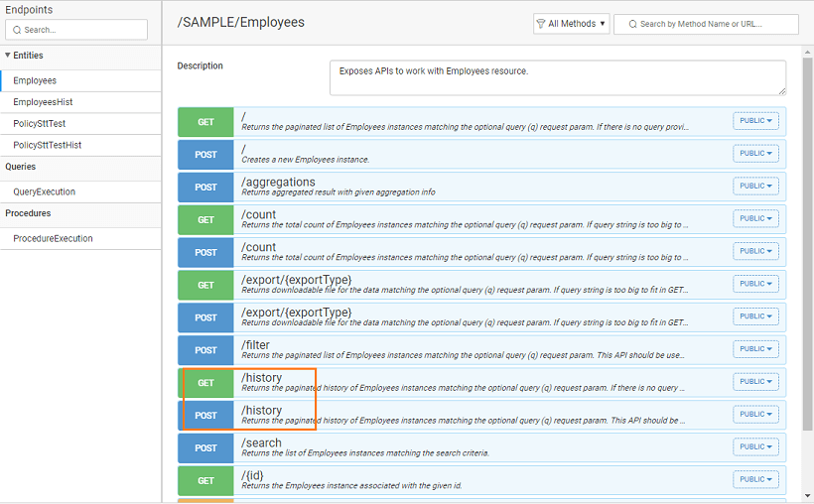Open PUBLIC dropdown for POST /aggregations
The width and height of the screenshot is (814, 504).
point(755,187)
